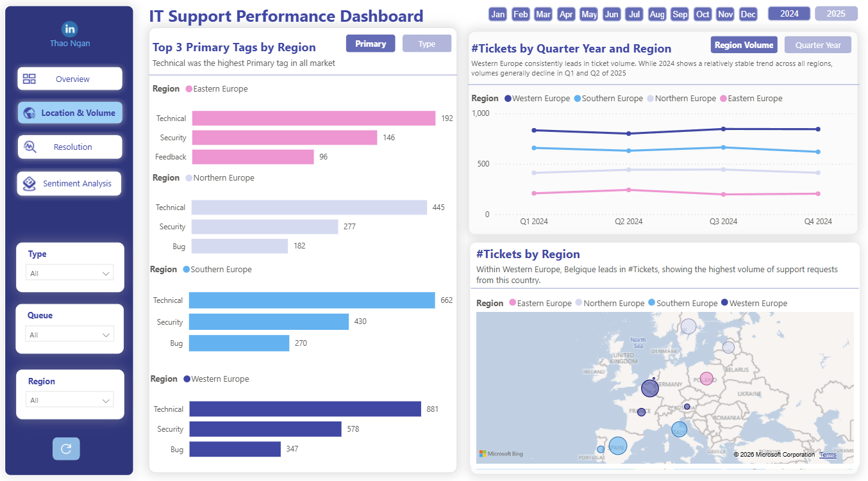Filter by month Oct
This screenshot has height=481, width=868.
[x=703, y=14]
